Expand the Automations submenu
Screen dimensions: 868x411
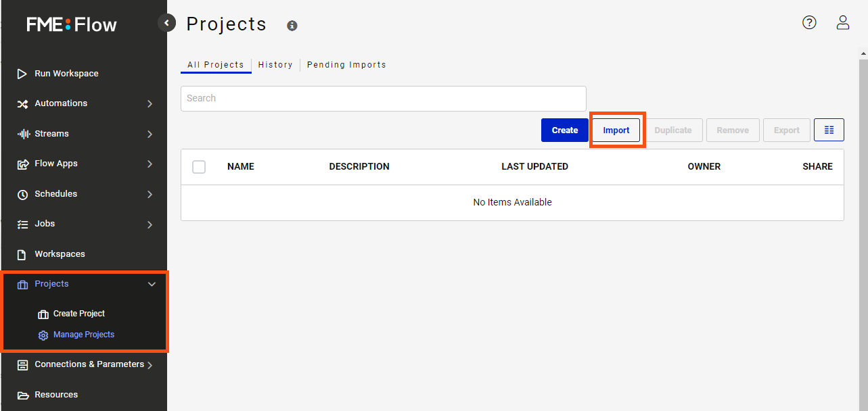[x=150, y=104]
